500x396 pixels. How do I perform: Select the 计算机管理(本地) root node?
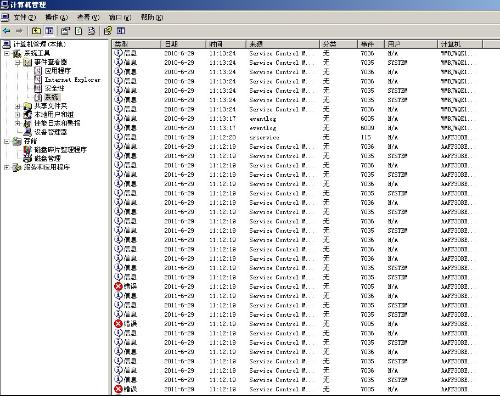click(x=39, y=44)
